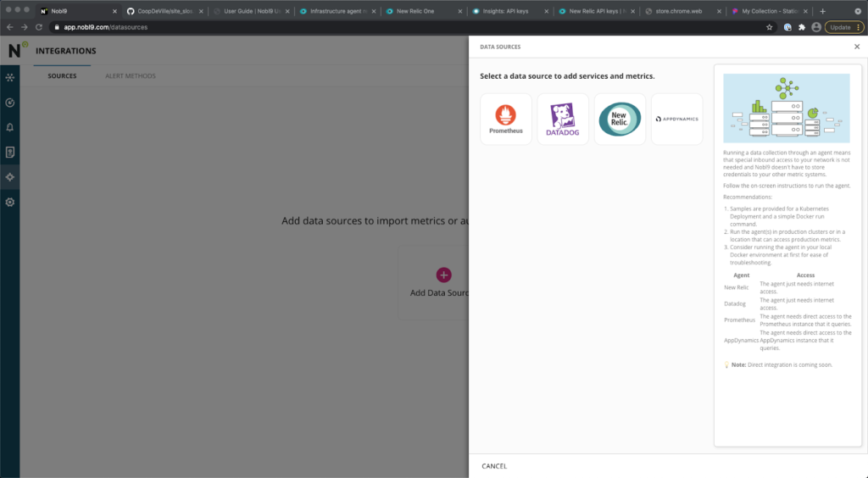Close the Data Sources panel
Viewport: 868px width, 478px height.
pos(856,47)
